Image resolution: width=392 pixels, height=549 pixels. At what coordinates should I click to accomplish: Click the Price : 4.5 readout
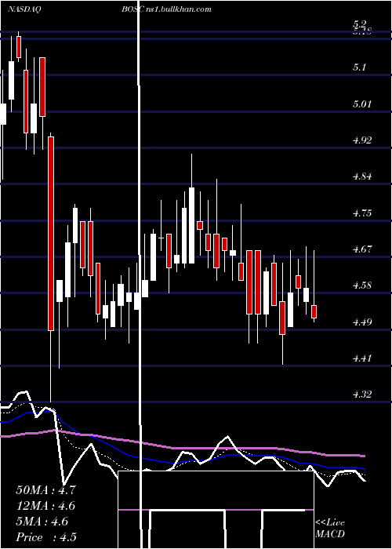(46, 537)
